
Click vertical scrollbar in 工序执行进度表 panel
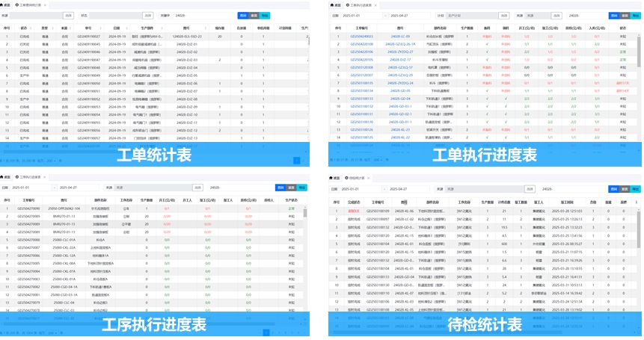(x=304, y=213)
